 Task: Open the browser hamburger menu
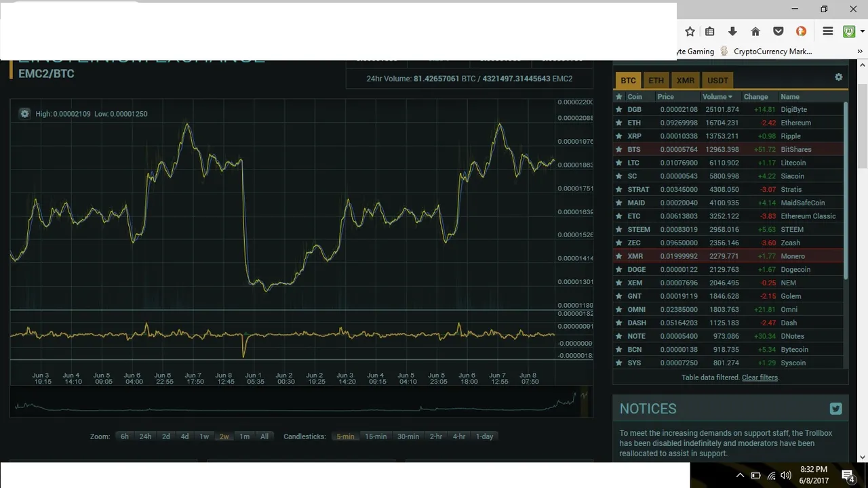pos(828,31)
